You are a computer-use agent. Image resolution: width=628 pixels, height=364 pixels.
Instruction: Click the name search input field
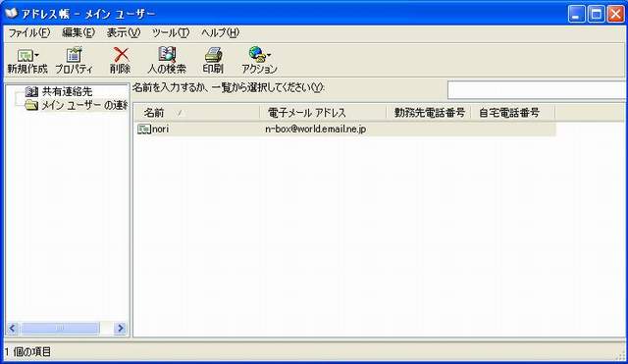tap(538, 89)
